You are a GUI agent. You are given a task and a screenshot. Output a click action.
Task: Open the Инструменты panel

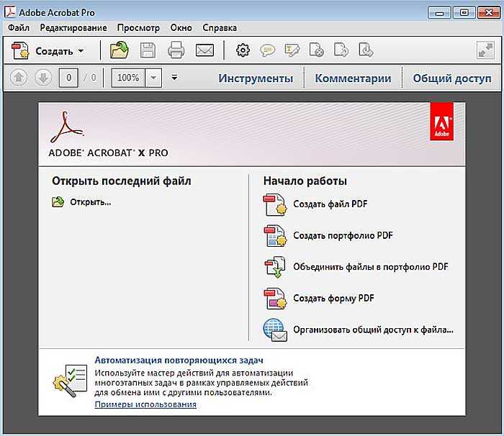tap(256, 78)
